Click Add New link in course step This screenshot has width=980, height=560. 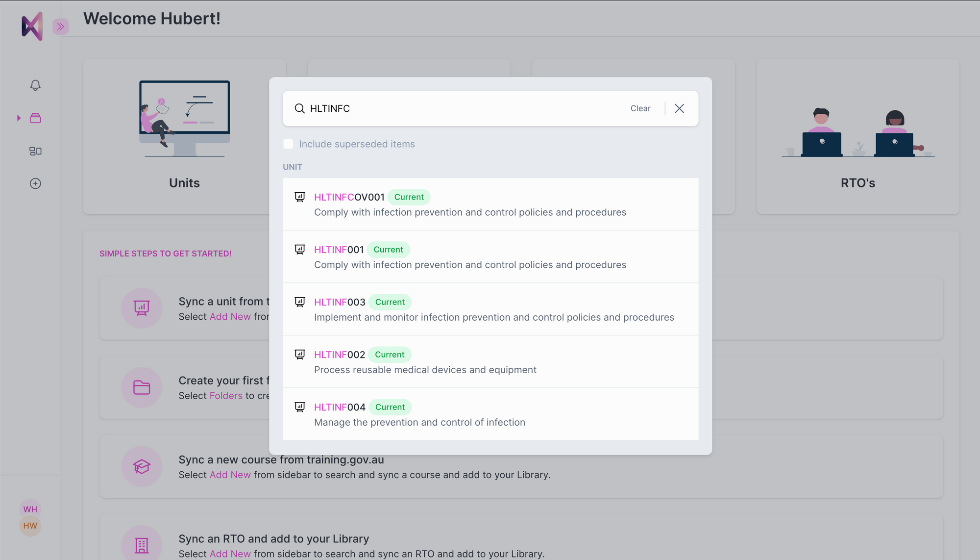(x=230, y=475)
